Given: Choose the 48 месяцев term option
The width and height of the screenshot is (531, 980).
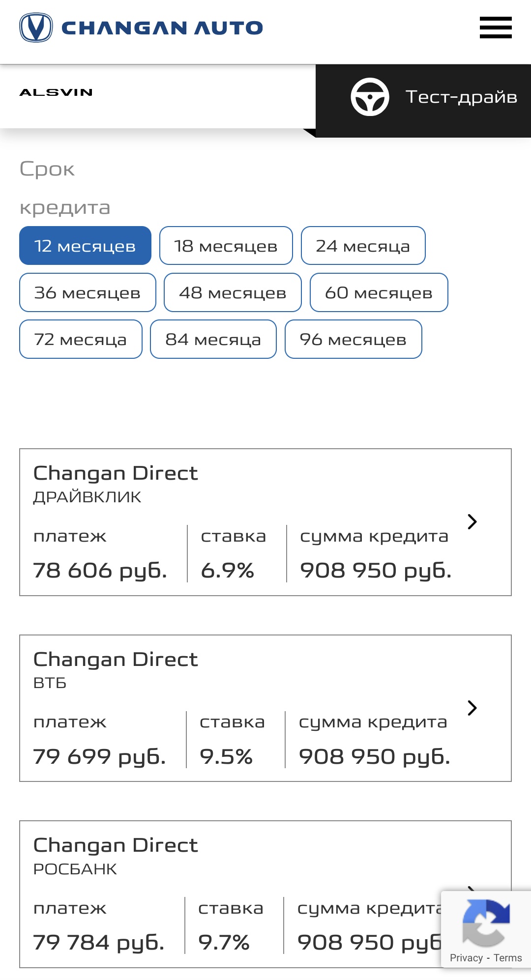Looking at the screenshot, I should (x=233, y=292).
